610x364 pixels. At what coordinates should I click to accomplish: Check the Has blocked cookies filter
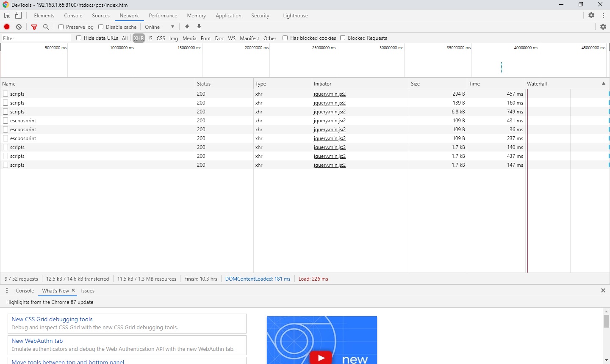pyautogui.click(x=285, y=38)
